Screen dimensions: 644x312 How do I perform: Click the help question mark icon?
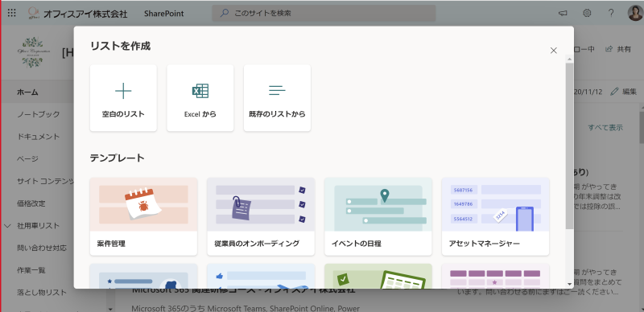coord(611,13)
